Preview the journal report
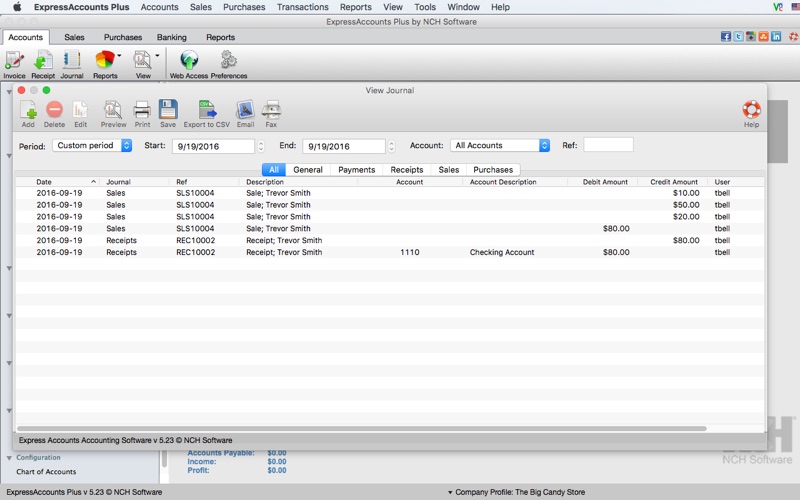Screen dimensions: 800x500 (113, 113)
